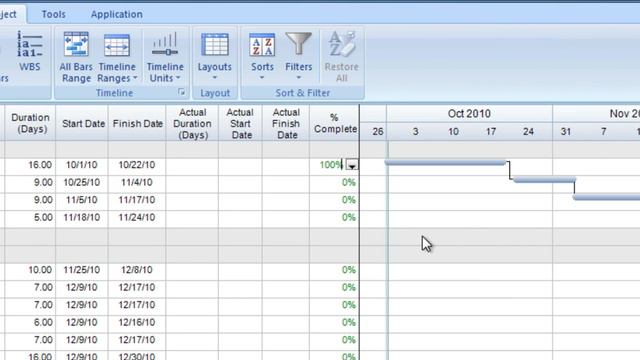
Task: Click Actual Start Date column header
Action: pos(240,123)
